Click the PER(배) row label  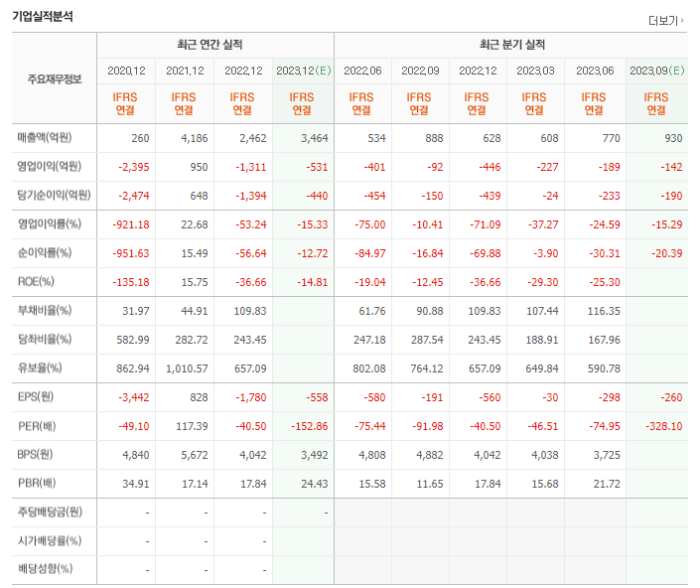point(37,426)
